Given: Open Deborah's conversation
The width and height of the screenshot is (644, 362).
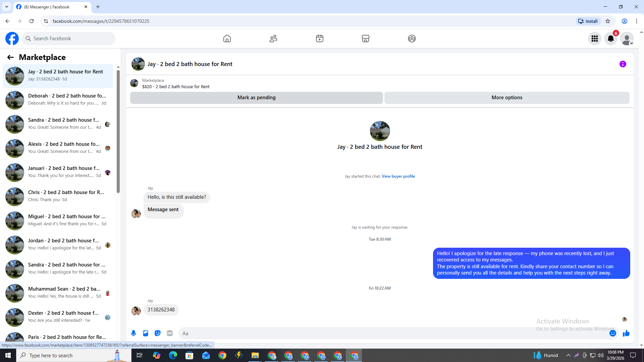Looking at the screenshot, I should click(x=58, y=100).
